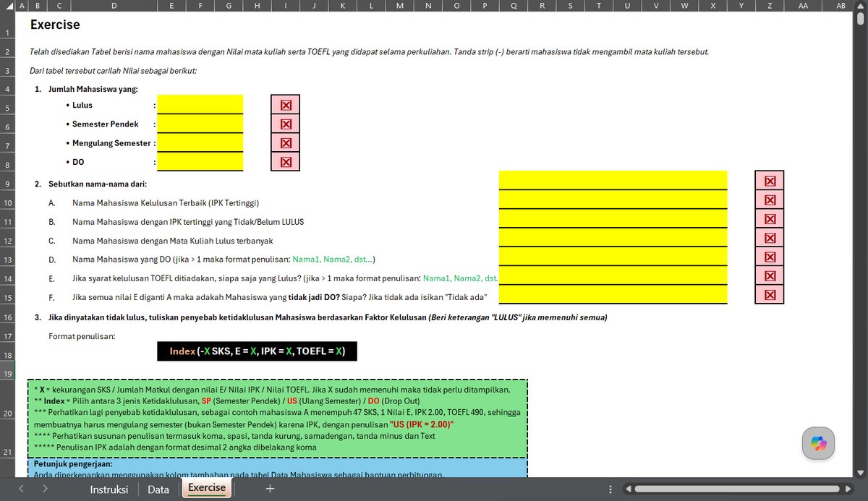Viewport: 868px width, 501px height.
Task: Click the 'Sebutkan nama-nama dari:' text
Action: [98, 184]
